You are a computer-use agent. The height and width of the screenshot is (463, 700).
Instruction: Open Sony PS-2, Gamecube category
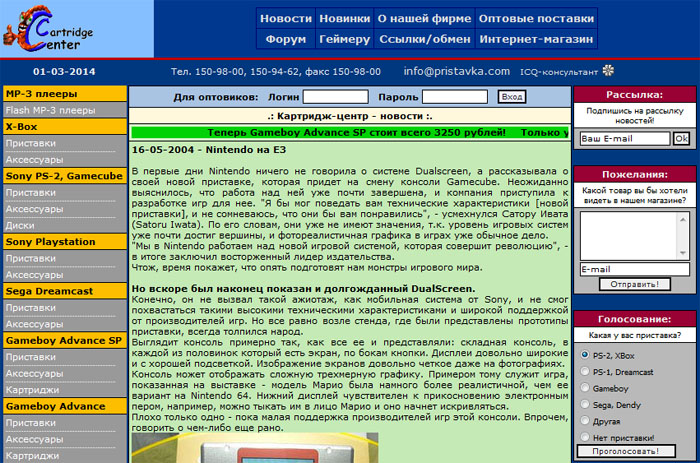click(65, 176)
